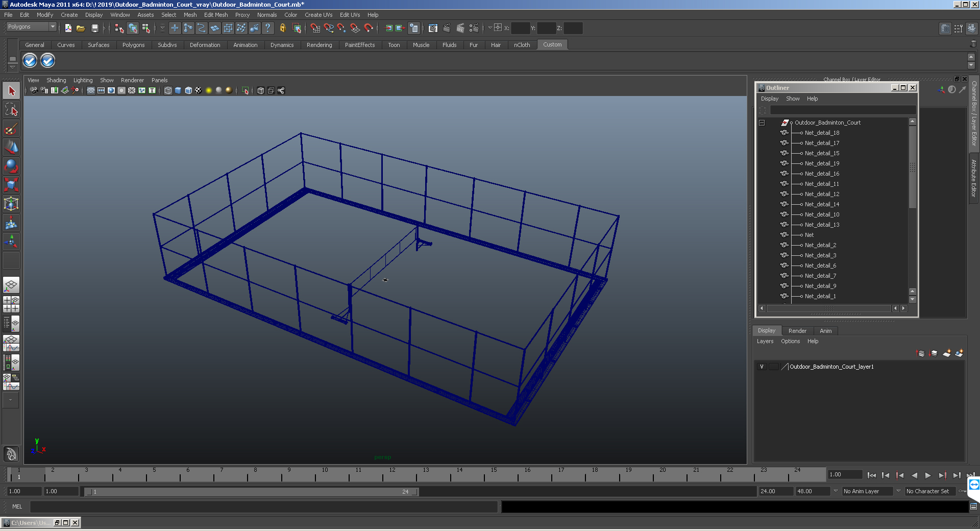Click the current frame number field

pyautogui.click(x=845, y=474)
